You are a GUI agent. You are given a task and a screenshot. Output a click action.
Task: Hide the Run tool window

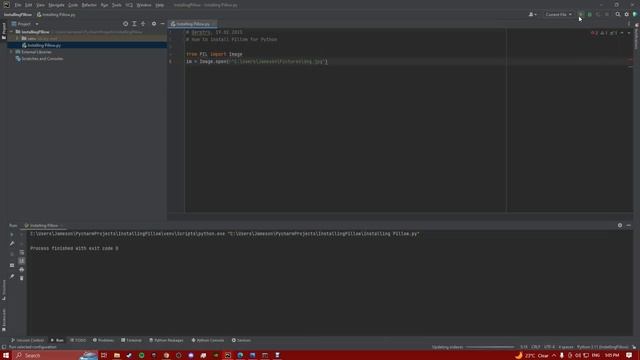point(629,225)
